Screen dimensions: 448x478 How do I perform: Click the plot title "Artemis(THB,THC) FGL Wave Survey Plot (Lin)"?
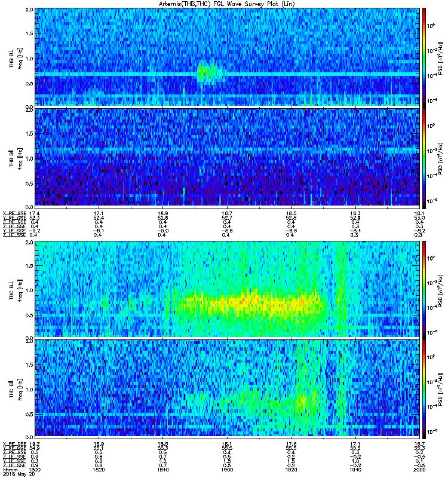227,4
